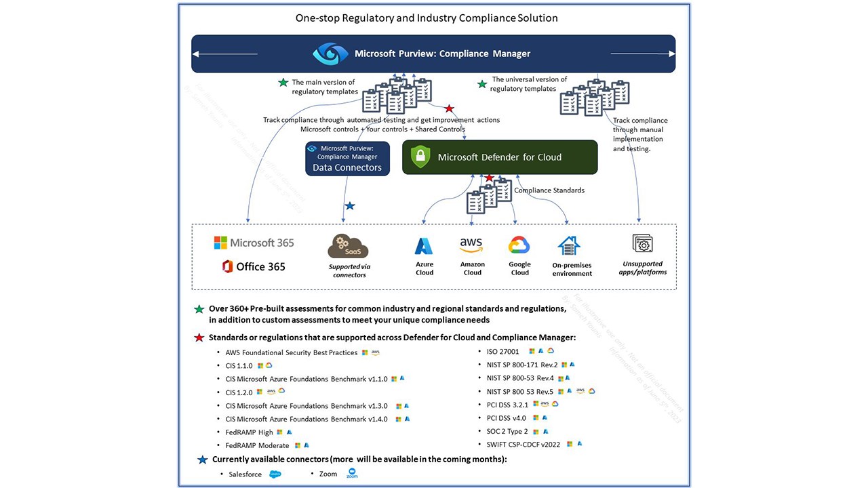Viewport: 868px width, 488px height.
Task: Click the Zoom logo icon
Action: point(352,474)
